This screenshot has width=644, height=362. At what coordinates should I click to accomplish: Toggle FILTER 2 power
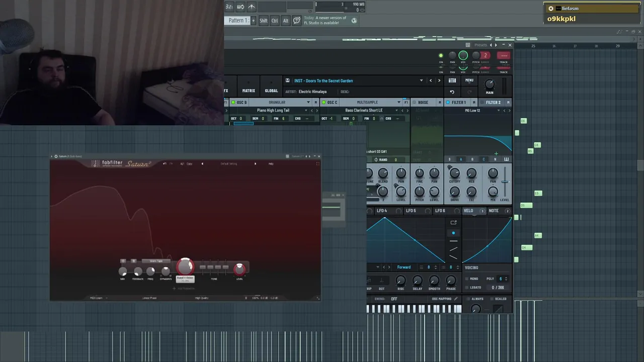point(482,103)
